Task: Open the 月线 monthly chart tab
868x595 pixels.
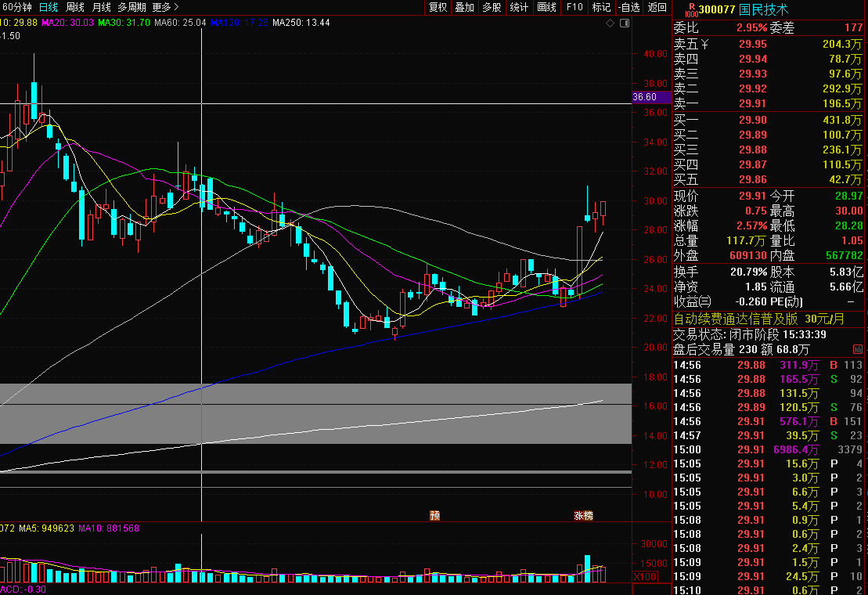Action: (x=101, y=7)
